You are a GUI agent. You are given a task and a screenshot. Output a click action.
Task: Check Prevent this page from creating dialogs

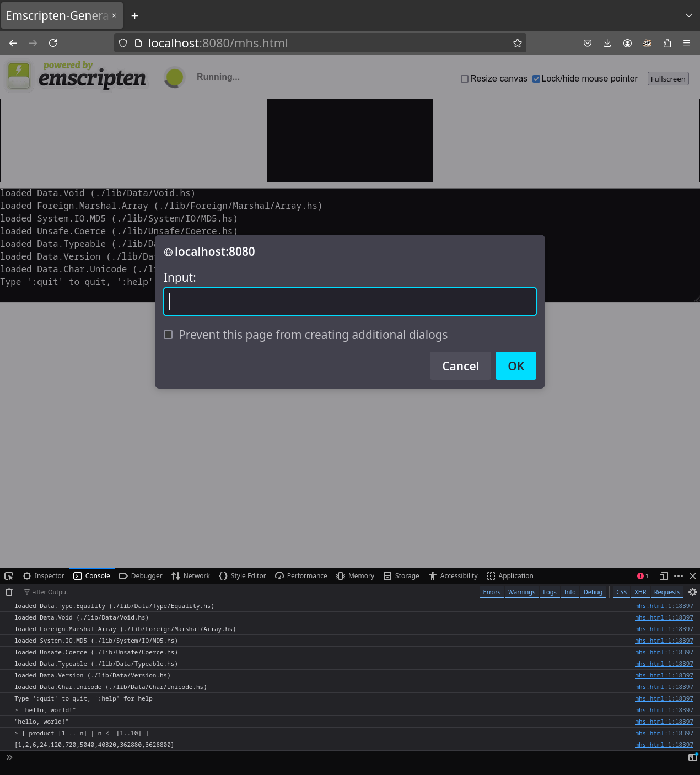click(168, 335)
